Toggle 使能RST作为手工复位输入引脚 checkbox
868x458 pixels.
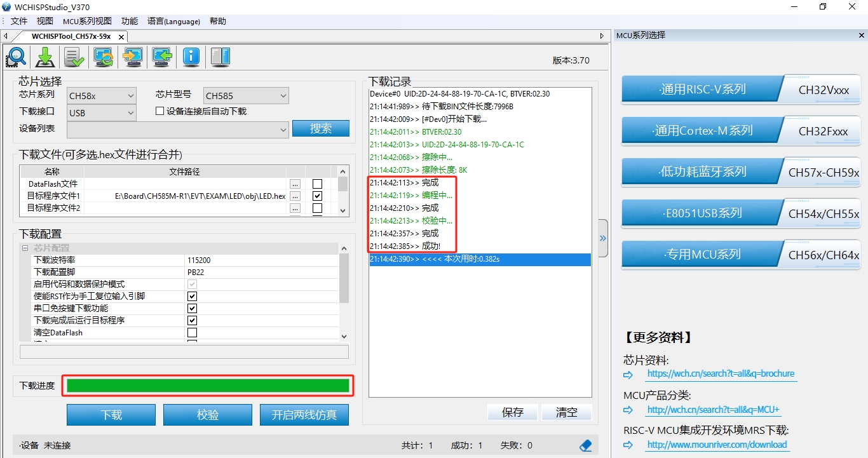coord(192,297)
